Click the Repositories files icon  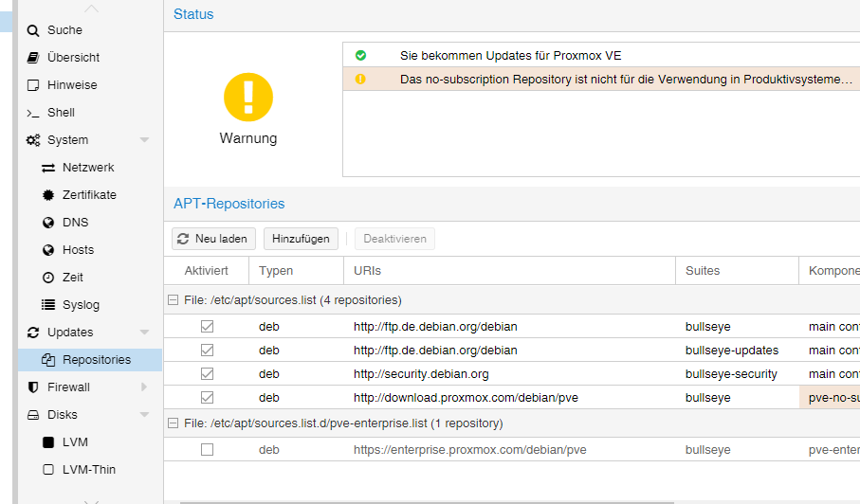click(48, 360)
